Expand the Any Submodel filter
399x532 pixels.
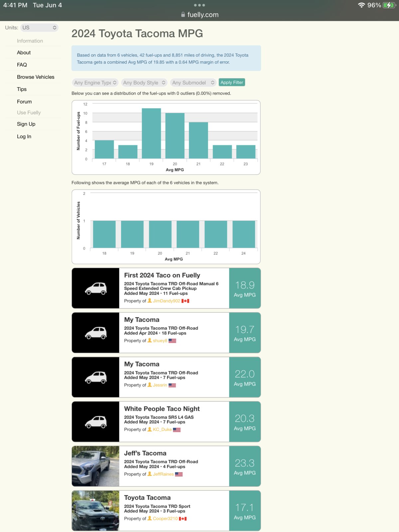[193, 82]
